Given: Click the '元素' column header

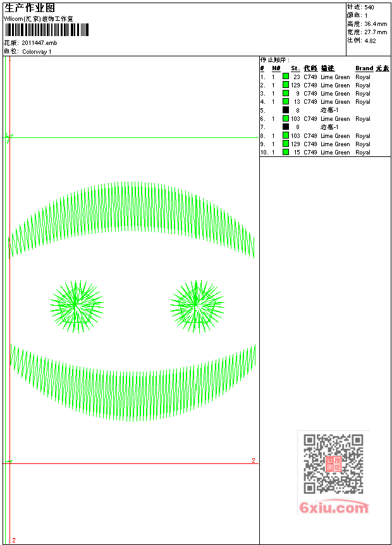Looking at the screenshot, I should 383,68.
